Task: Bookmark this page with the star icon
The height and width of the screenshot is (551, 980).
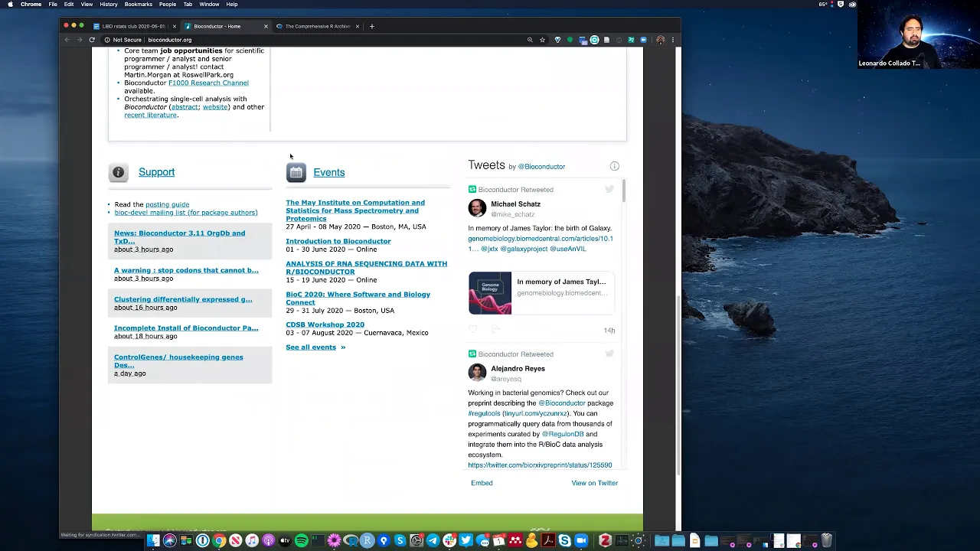Action: [x=542, y=40]
